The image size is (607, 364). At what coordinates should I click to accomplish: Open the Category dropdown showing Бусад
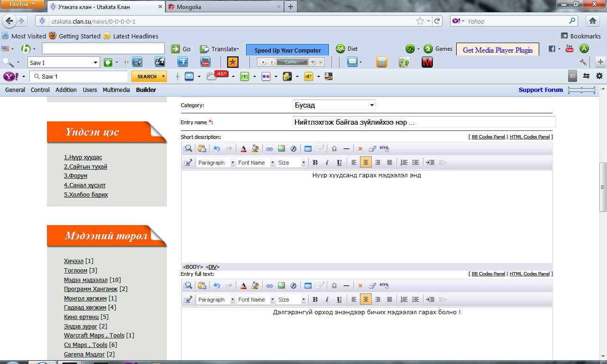pyautogui.click(x=334, y=105)
